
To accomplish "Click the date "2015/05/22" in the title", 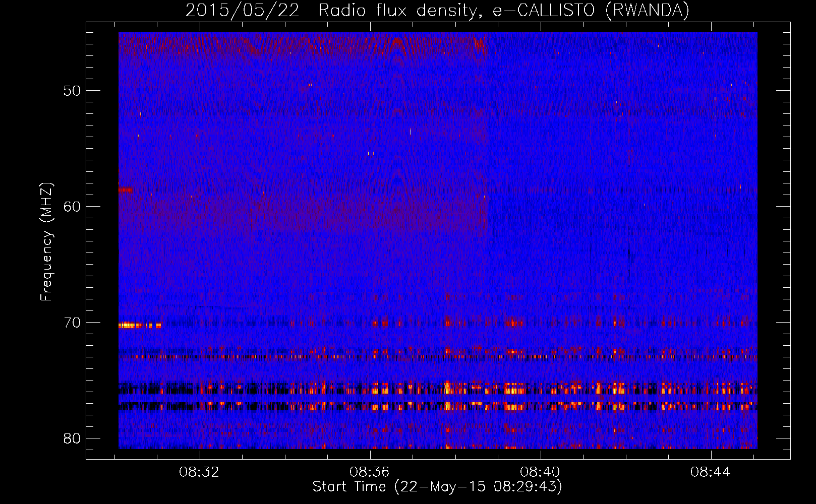I will coord(243,10).
